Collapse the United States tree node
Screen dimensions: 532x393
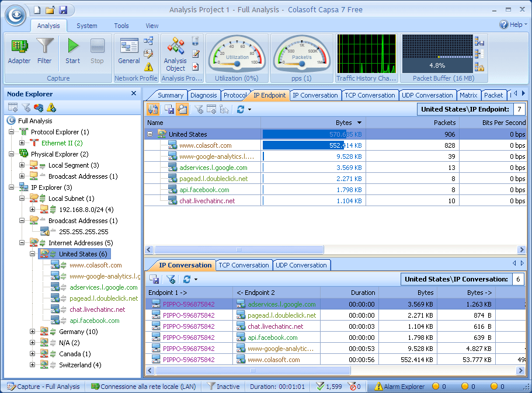[x=33, y=254]
